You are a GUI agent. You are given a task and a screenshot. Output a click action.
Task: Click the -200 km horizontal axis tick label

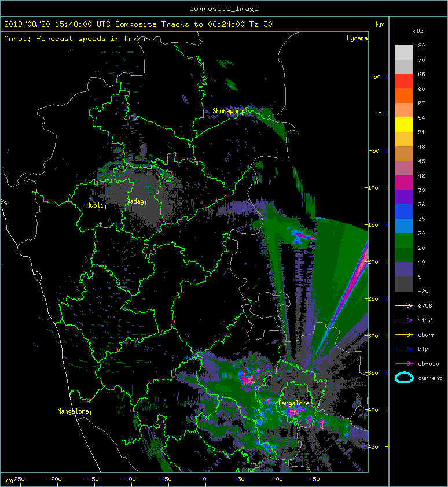pos(54,479)
